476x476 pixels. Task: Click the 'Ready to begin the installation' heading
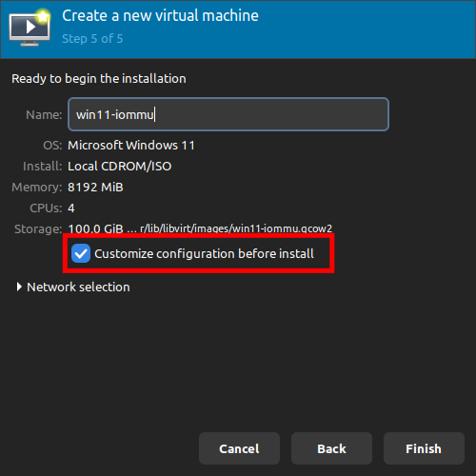click(99, 78)
